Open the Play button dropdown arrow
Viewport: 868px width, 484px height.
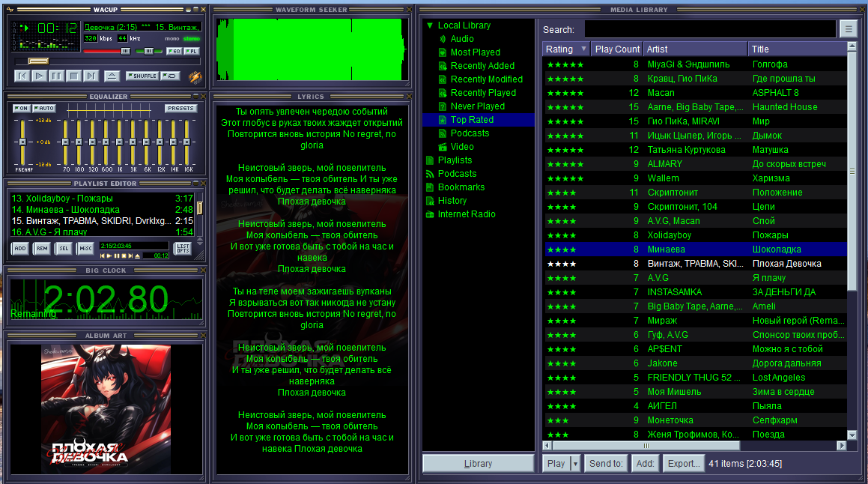click(575, 464)
